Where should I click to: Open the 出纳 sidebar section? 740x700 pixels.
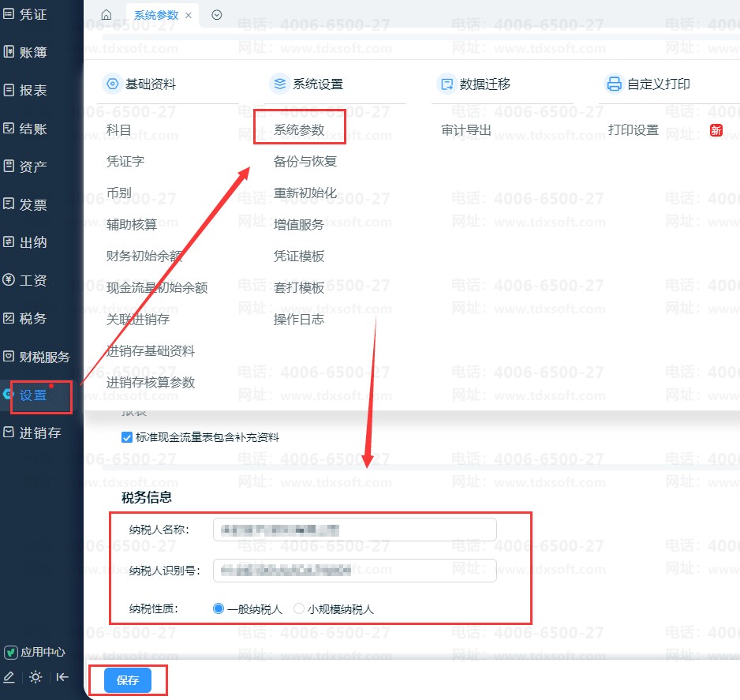click(32, 242)
